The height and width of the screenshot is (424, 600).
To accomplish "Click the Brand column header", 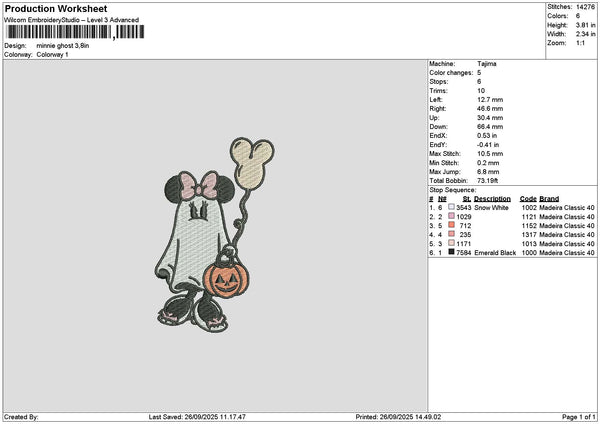I will 549,199.
